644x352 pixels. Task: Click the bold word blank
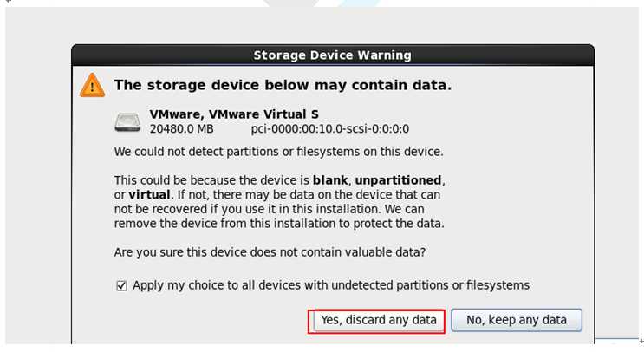[330, 180]
